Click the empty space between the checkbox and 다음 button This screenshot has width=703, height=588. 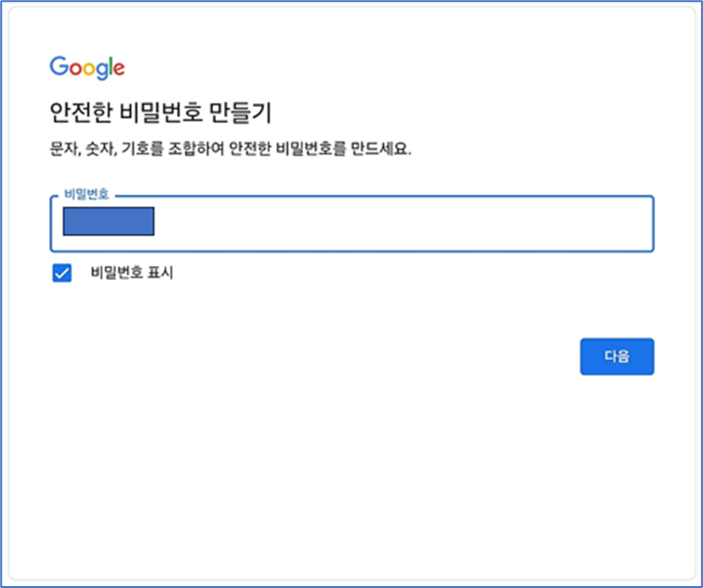[x=323, y=314]
